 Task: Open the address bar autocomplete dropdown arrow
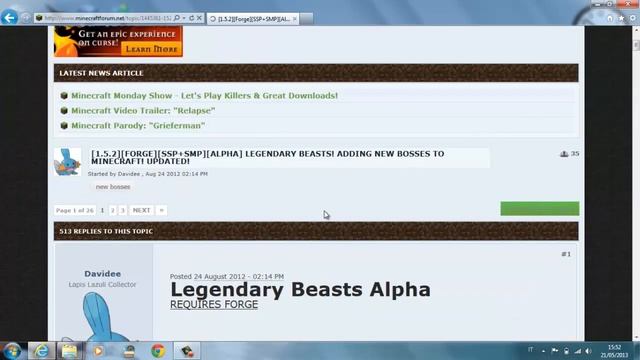[x=184, y=18]
